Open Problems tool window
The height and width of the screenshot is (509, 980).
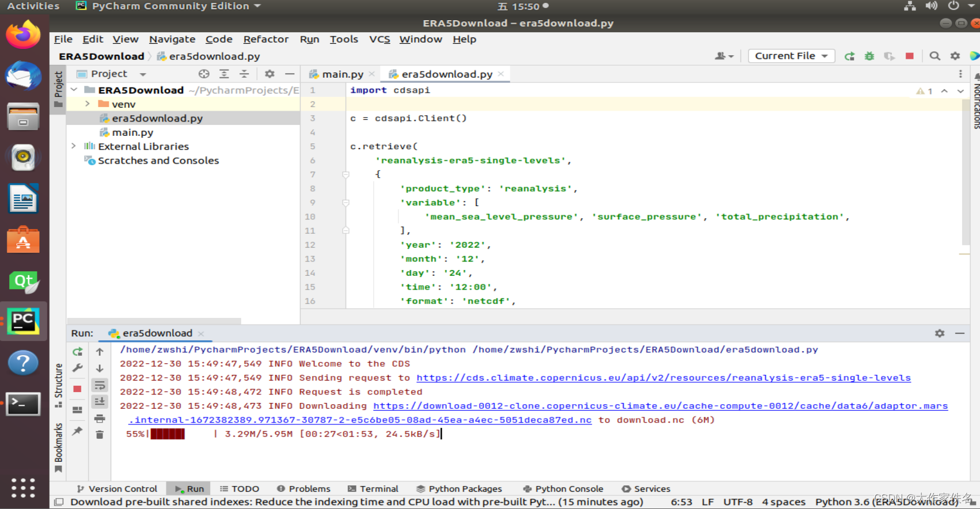pos(303,489)
